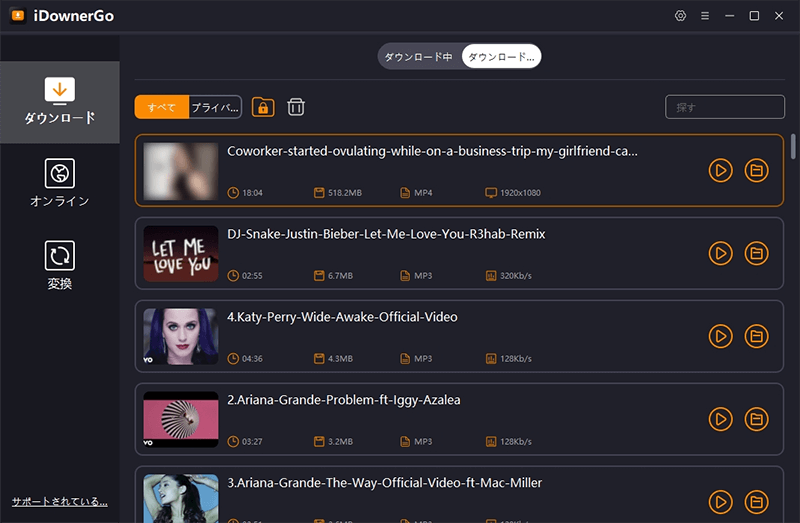This screenshot has width=800, height=523.
Task: Click the 128Kb/s bitrate in Katy-Perry row
Action: (x=516, y=359)
